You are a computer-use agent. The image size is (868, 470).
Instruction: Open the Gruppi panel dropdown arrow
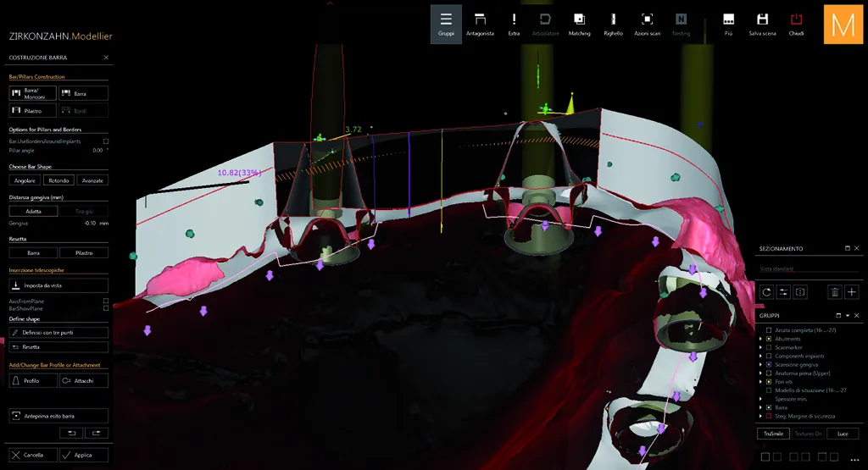848,316
